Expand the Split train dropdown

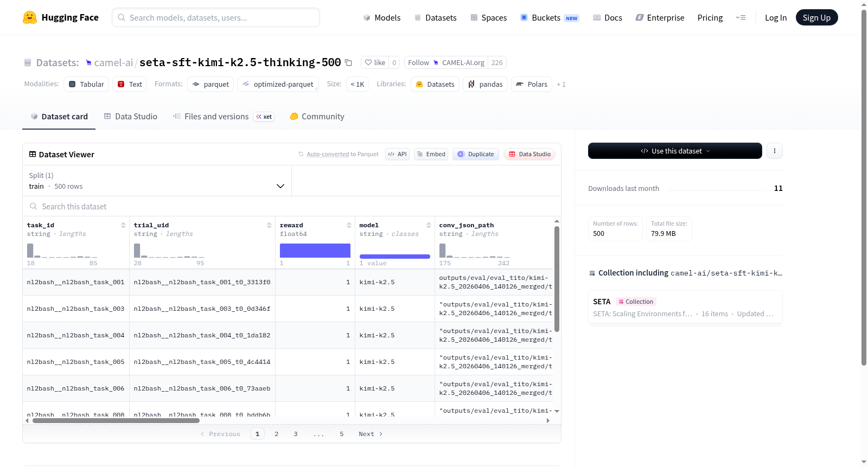coord(157,181)
